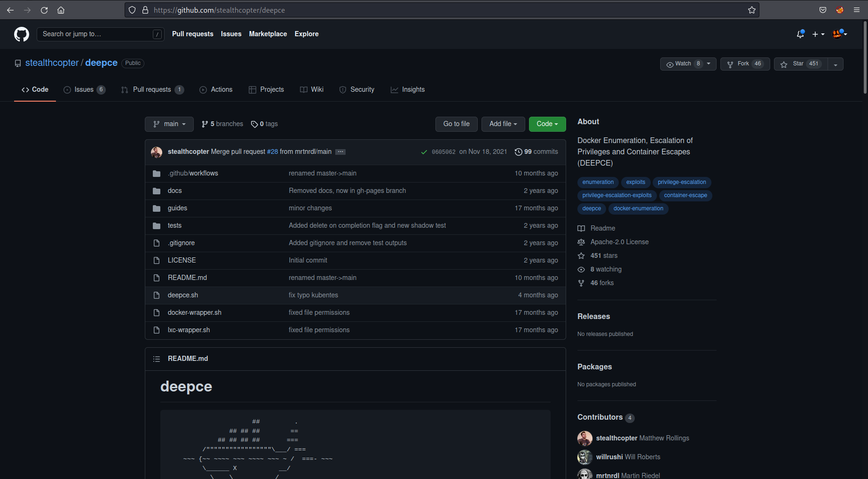Click the repository book icon beside stealthcopter
This screenshot has width=868, height=479.
(18, 63)
